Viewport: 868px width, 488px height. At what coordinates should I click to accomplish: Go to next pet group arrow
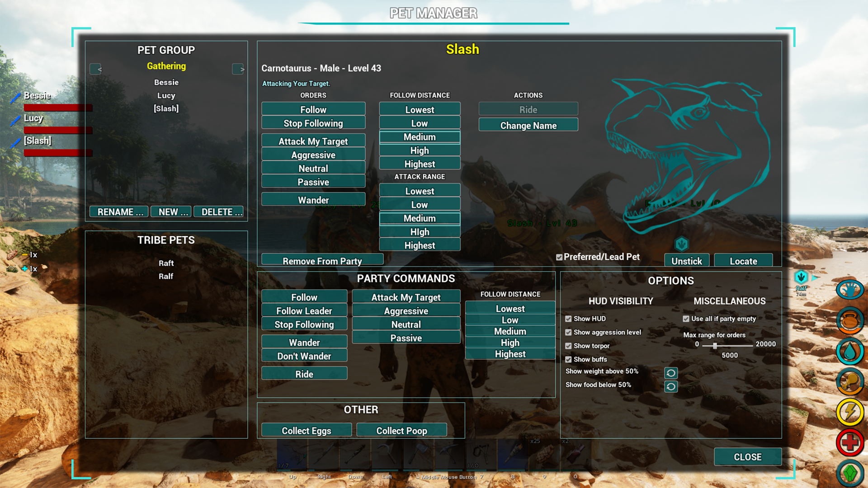(238, 69)
